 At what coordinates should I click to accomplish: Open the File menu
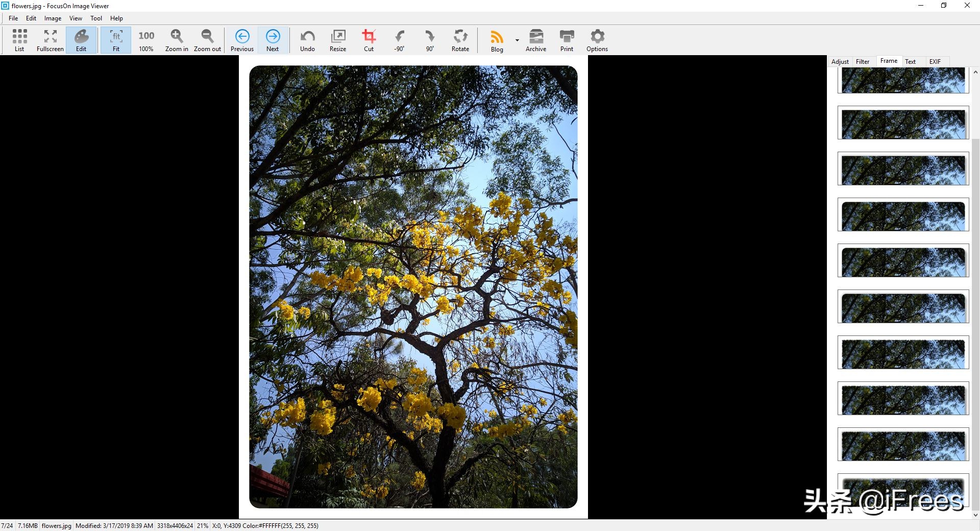click(13, 18)
